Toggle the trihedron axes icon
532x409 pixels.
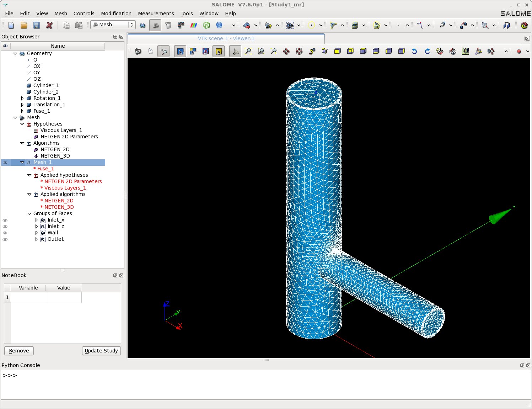[235, 52]
